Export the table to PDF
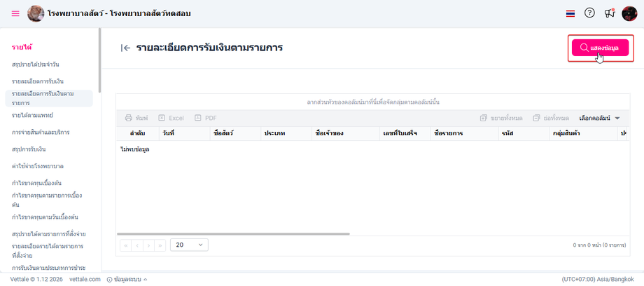644x286 pixels. [x=206, y=118]
